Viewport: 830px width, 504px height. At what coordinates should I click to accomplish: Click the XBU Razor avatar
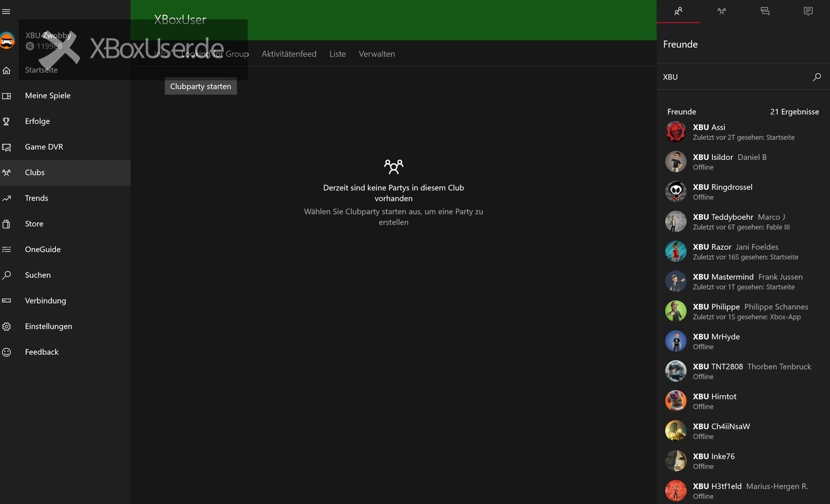pyautogui.click(x=676, y=251)
